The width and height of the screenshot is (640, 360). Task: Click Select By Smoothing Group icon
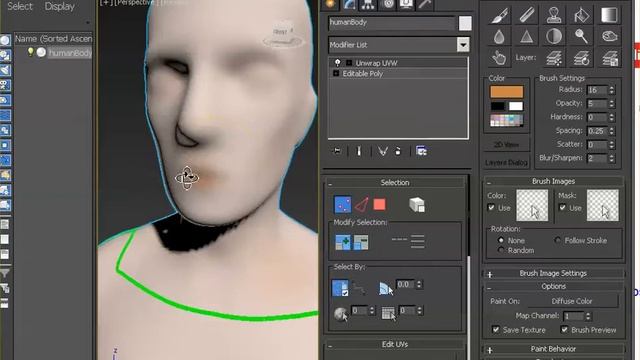pyautogui.click(x=388, y=313)
